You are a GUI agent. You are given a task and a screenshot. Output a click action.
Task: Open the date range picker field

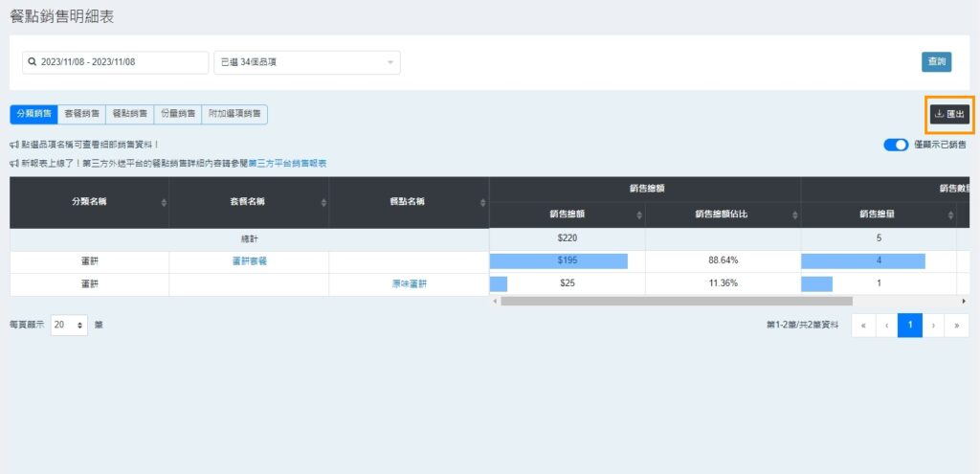click(115, 62)
